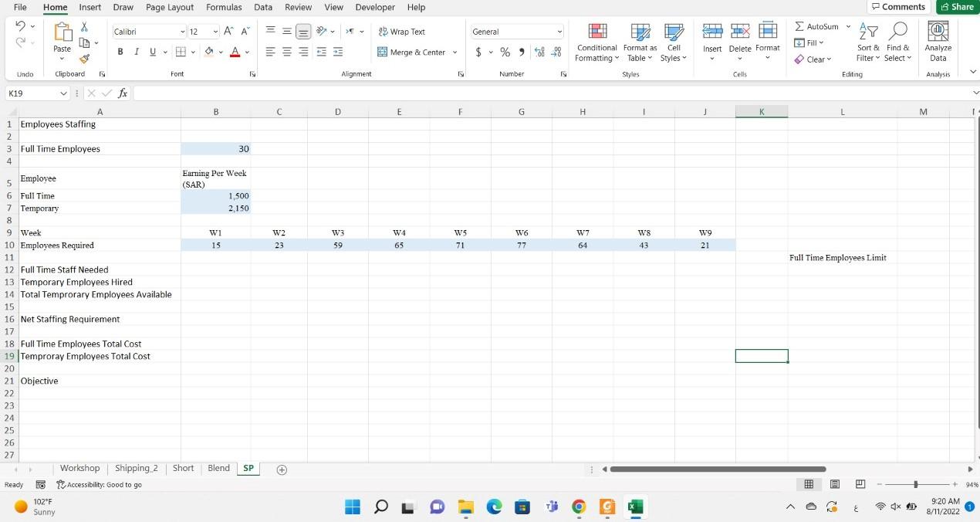Expand the Sort & Filter menu
Image resolution: width=980 pixels, height=522 pixels.
(x=867, y=43)
